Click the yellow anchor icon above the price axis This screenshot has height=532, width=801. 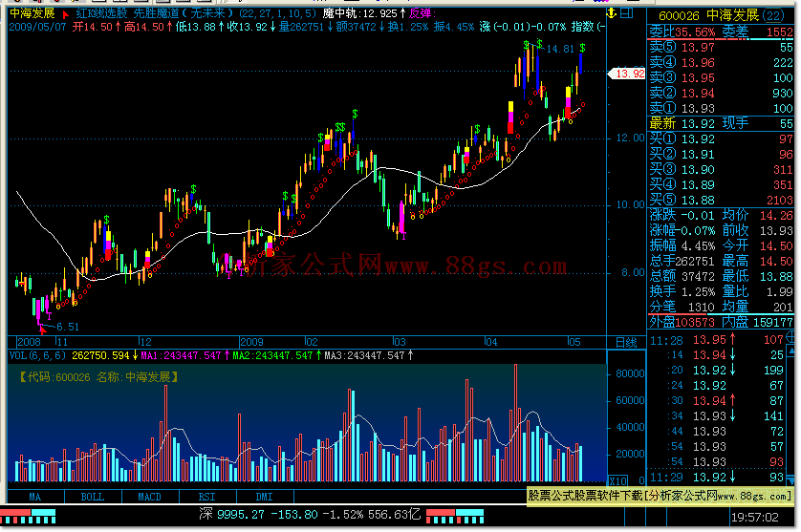(612, 12)
